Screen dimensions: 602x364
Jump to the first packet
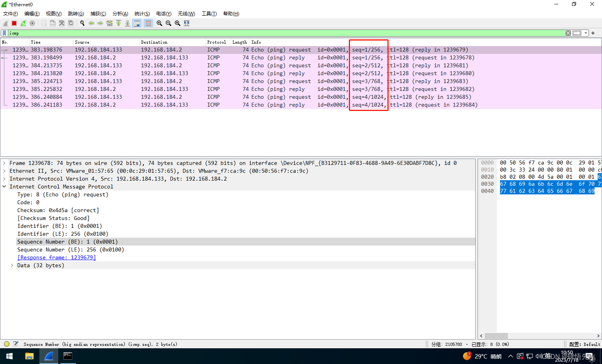pos(119,23)
